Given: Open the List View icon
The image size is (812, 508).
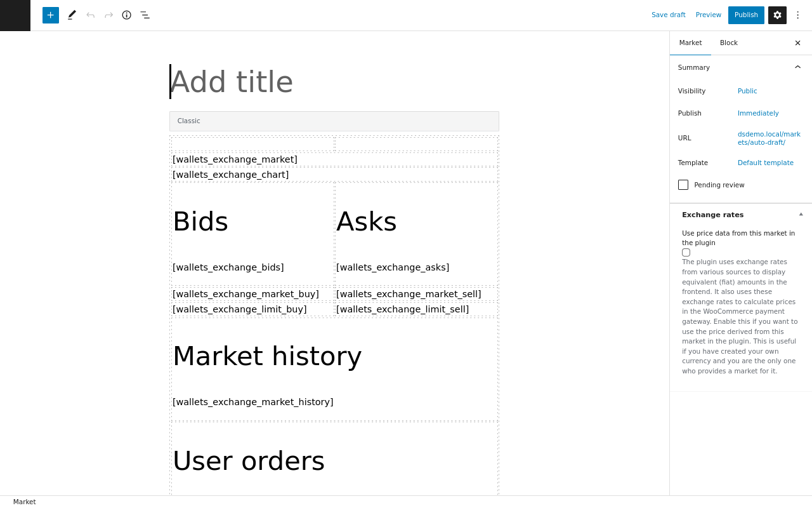Looking at the screenshot, I should point(145,15).
